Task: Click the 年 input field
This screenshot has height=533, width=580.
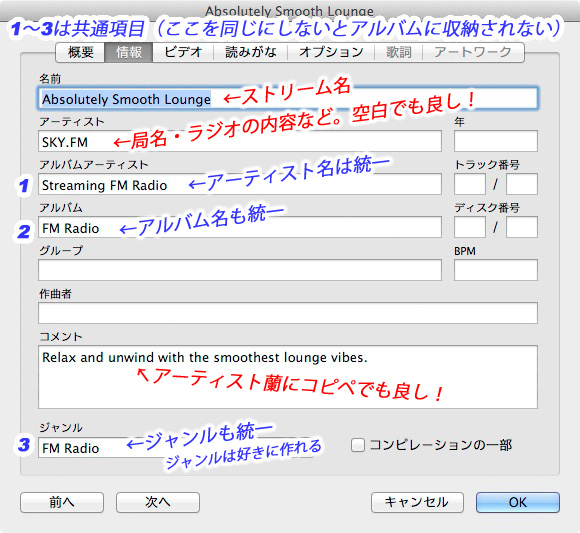Action: click(496, 141)
